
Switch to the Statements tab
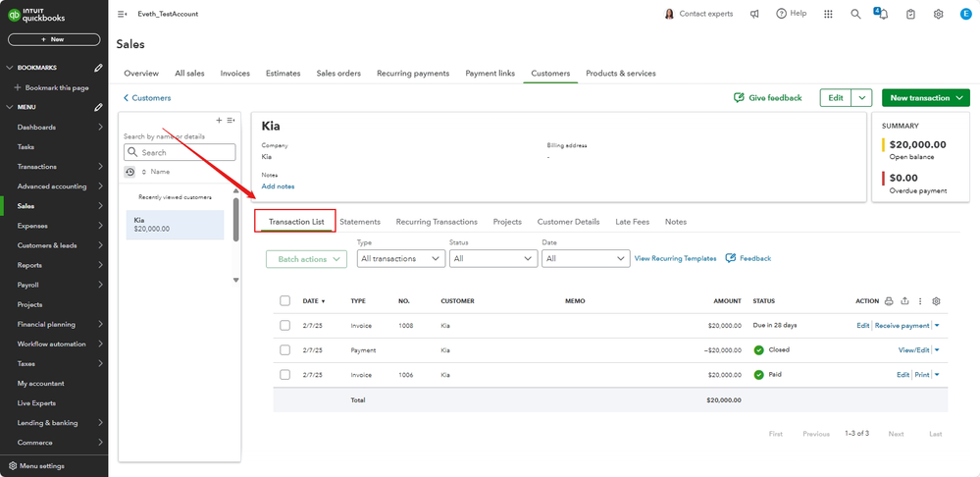360,222
